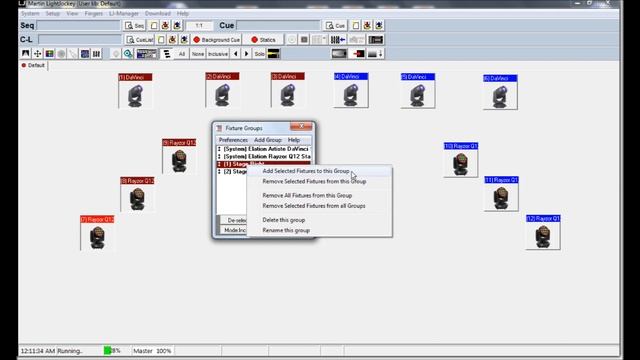Click the Background Cue button
Screen dimensions: 640x360
pos(216,40)
